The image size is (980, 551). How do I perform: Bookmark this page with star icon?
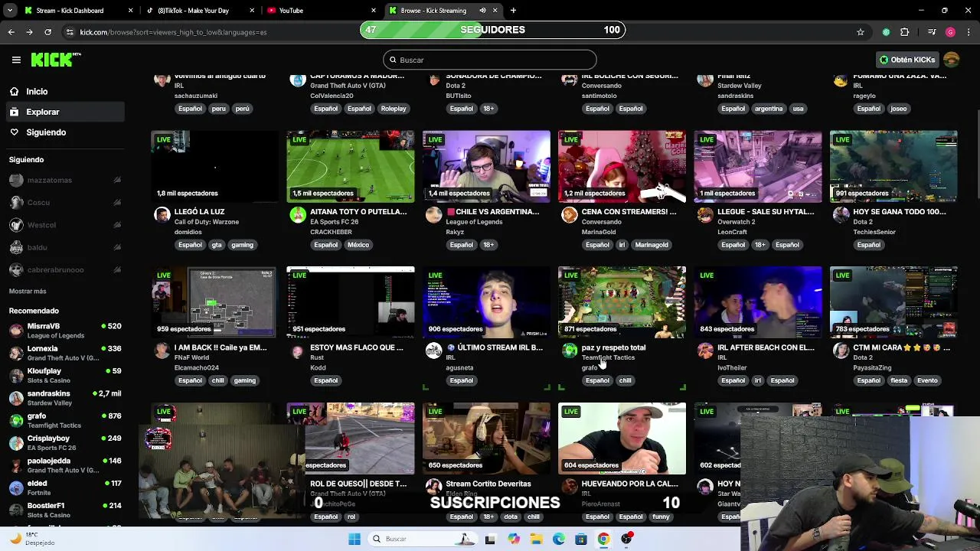pos(861,32)
